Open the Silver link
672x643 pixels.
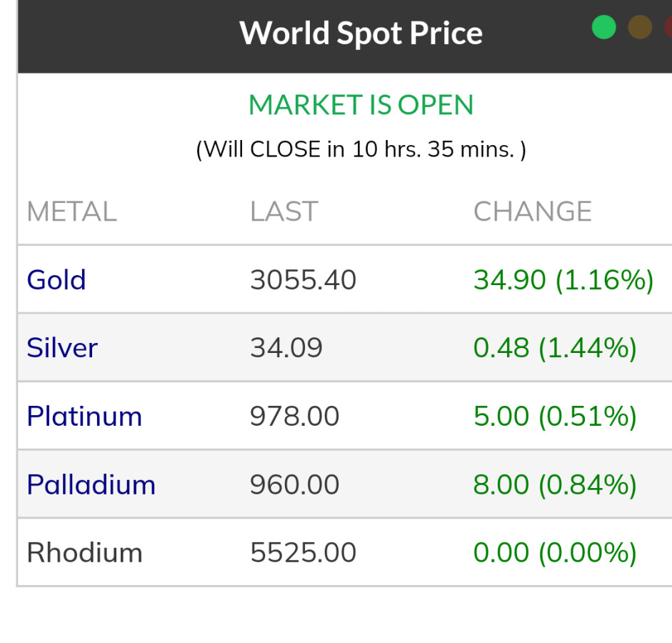(x=62, y=348)
